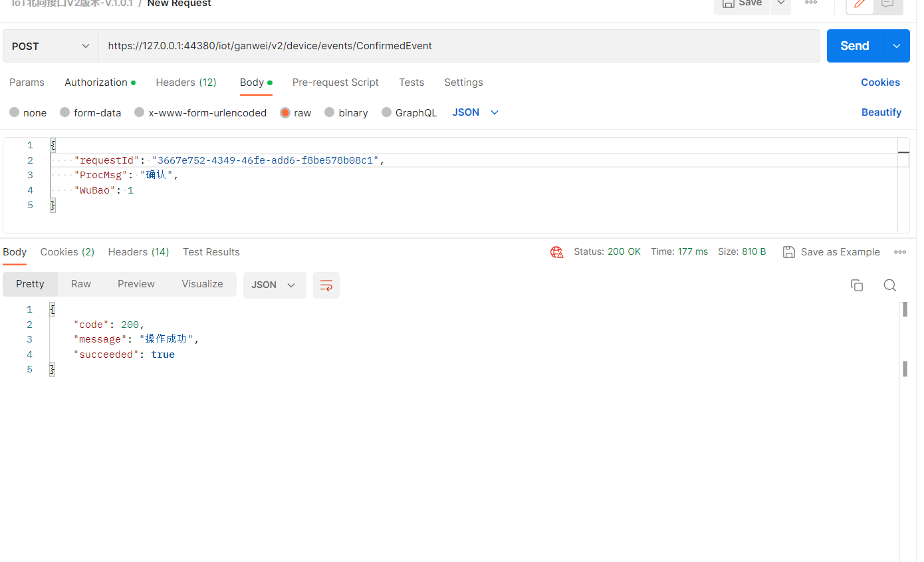Expand the Send button's dropdown arrow
924x562 pixels.
(x=897, y=46)
